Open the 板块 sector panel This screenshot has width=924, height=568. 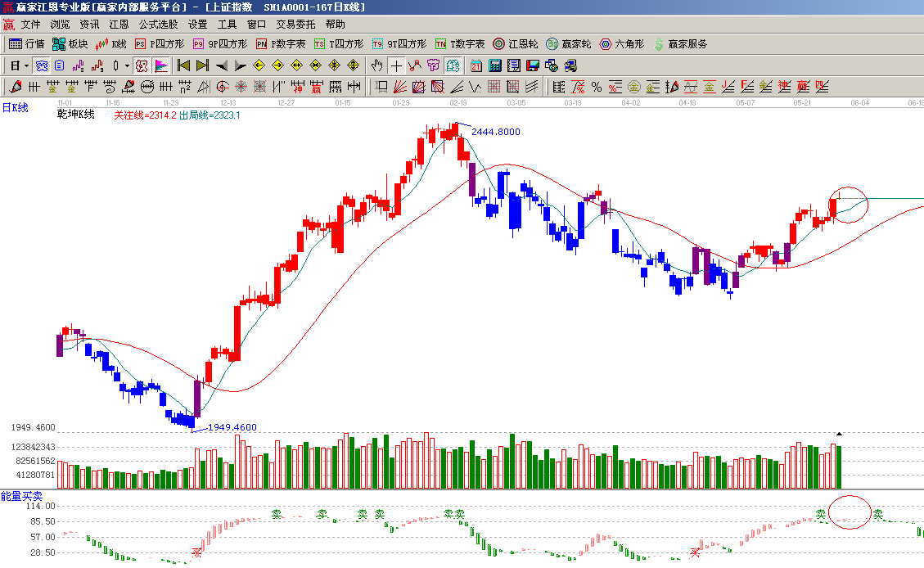[70, 44]
